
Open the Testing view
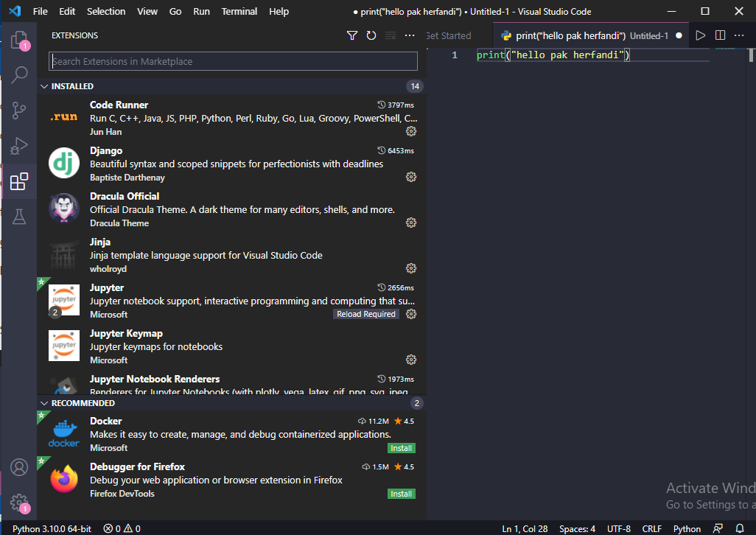(20, 216)
